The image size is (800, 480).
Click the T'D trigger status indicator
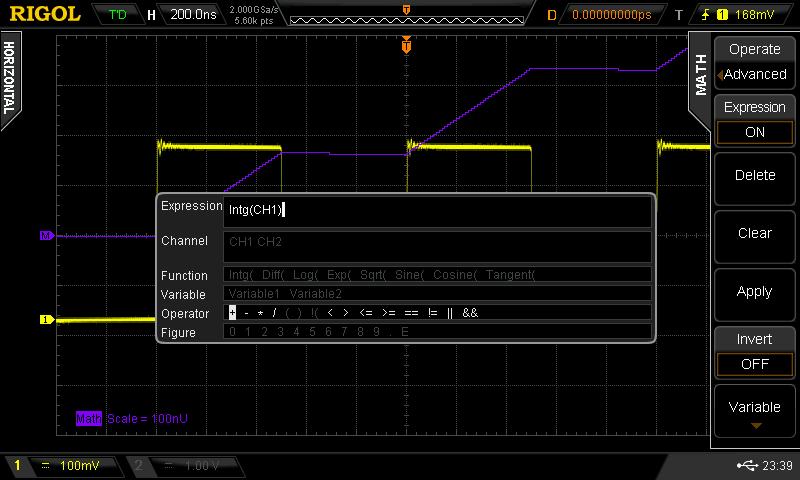tap(117, 14)
